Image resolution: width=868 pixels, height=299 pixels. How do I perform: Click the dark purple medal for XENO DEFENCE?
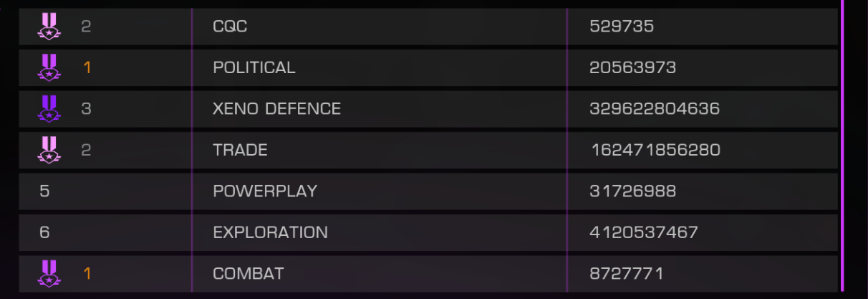(49, 109)
